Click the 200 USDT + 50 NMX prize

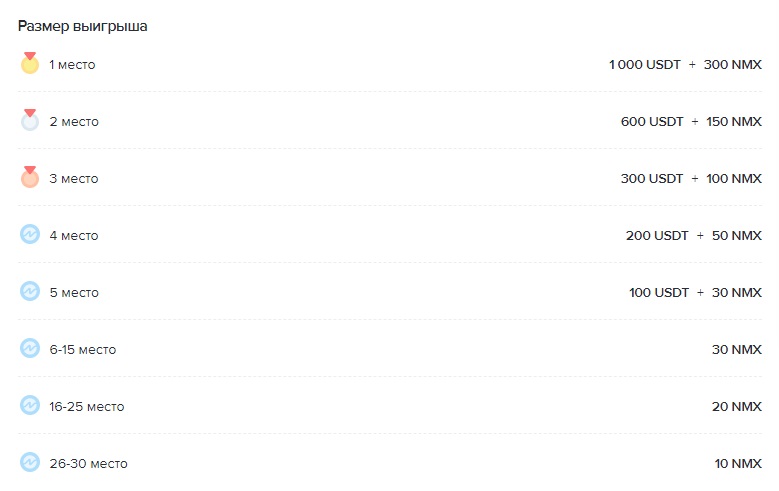[694, 236]
